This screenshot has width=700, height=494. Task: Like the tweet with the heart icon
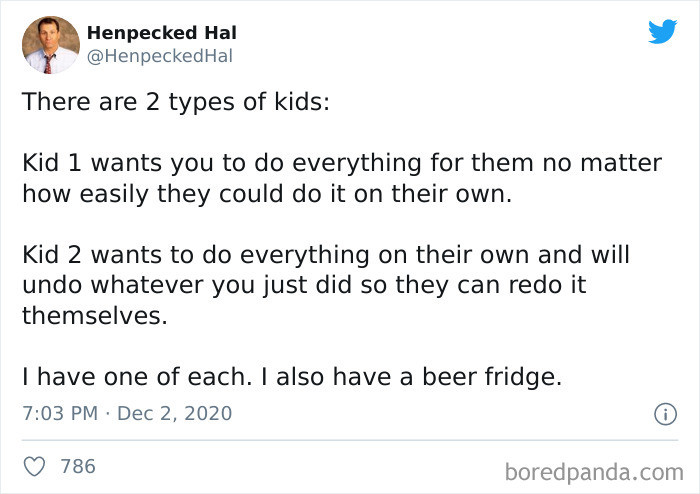35,466
